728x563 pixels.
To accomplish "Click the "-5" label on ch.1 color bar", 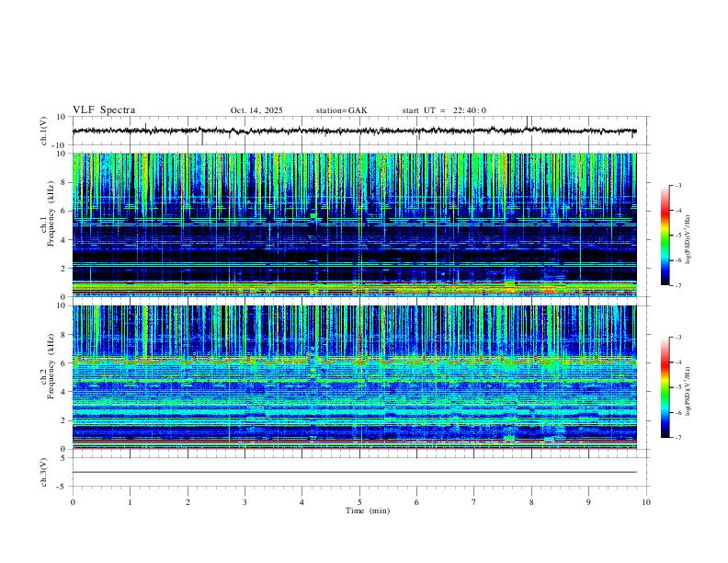I will click(677, 236).
